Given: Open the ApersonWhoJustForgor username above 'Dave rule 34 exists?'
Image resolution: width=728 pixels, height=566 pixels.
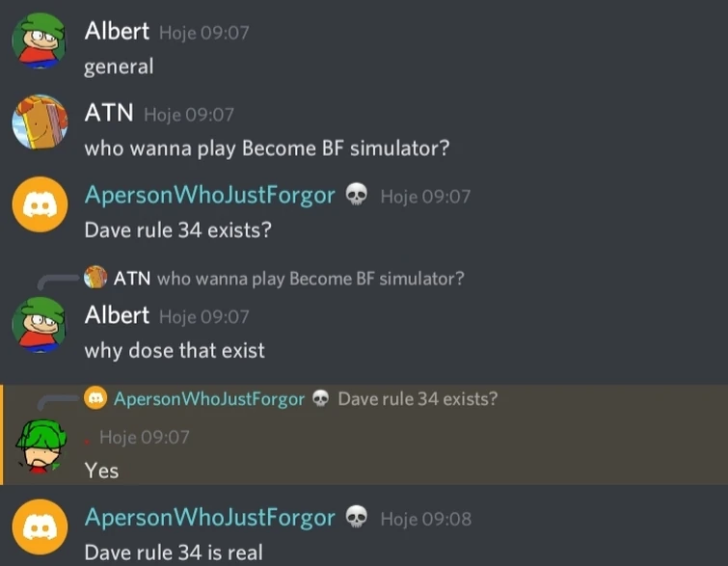Looking at the screenshot, I should tap(210, 195).
